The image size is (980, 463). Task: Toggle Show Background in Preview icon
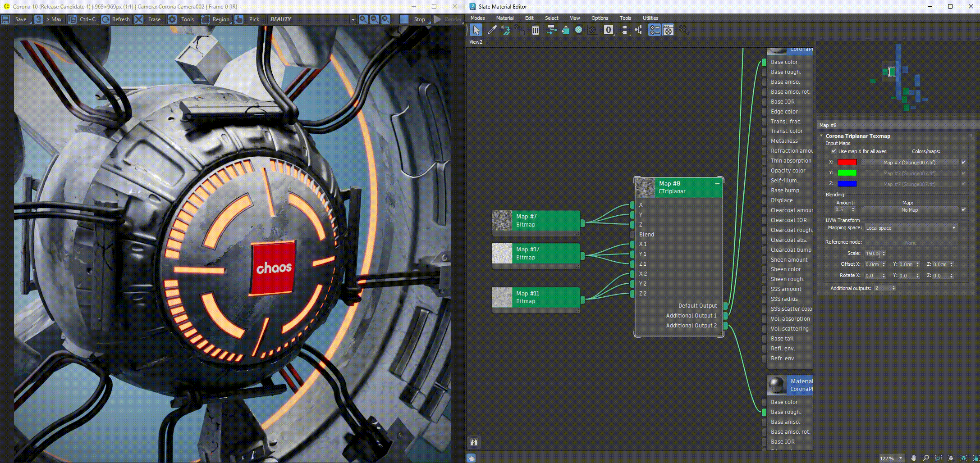tap(593, 30)
